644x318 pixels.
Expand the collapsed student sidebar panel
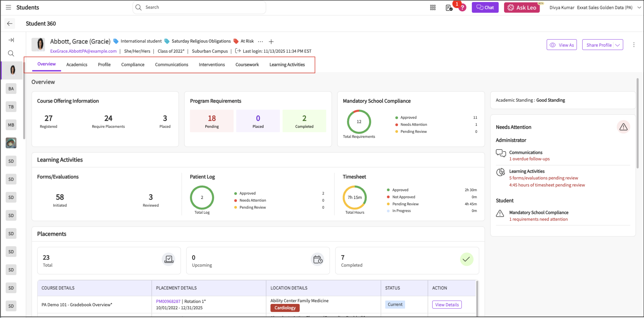11,40
